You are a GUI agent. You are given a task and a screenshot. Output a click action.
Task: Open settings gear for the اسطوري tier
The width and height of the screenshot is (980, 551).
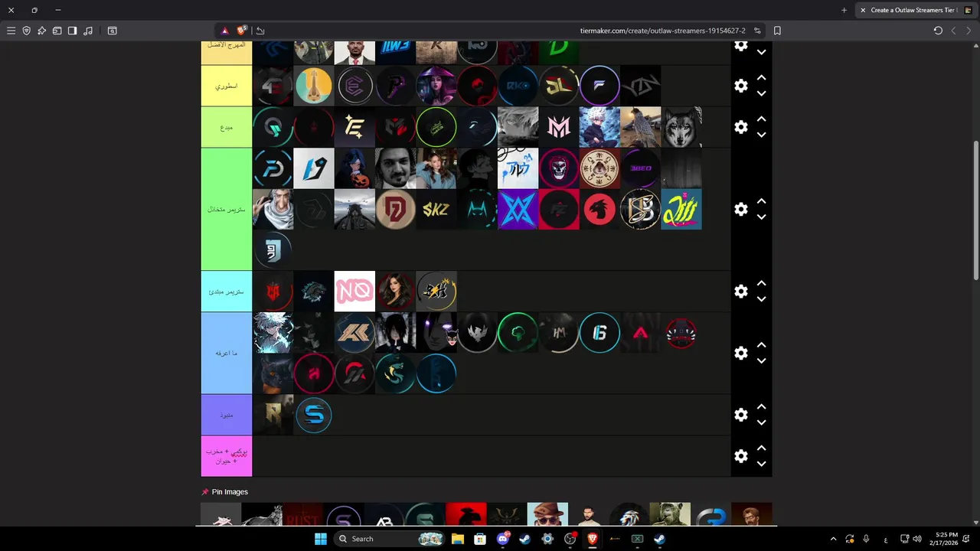tap(741, 86)
